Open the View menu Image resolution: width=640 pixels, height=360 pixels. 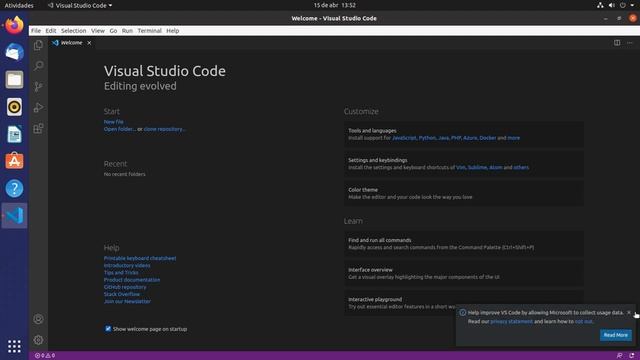(x=98, y=31)
